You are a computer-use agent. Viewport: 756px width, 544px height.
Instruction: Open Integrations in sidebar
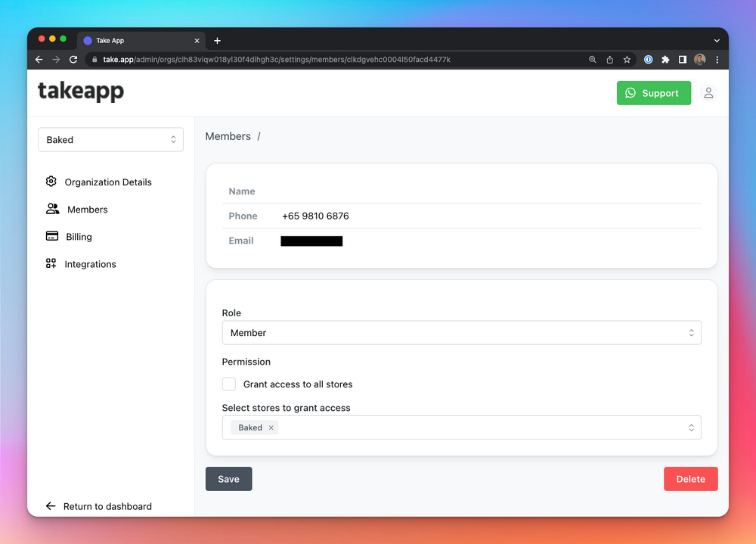(90, 264)
